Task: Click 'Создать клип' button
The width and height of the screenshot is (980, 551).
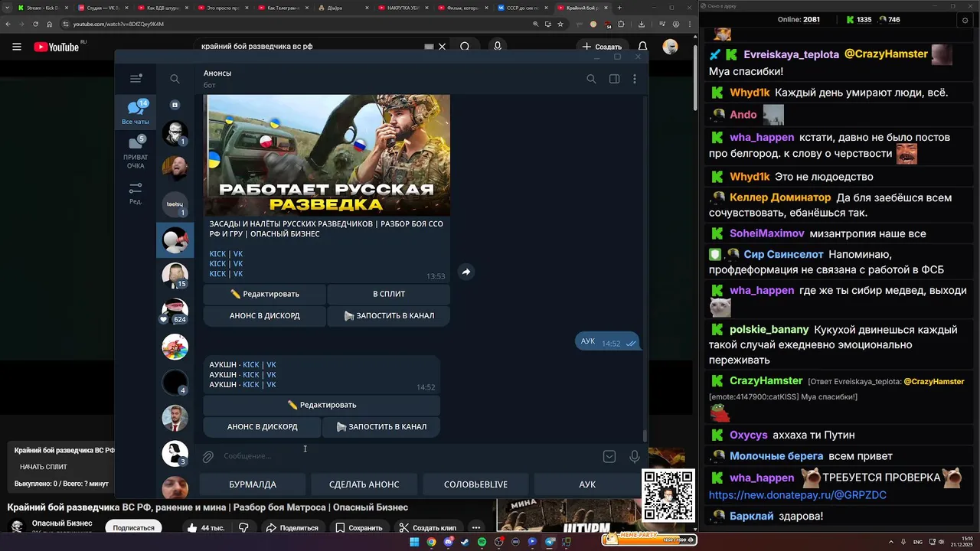Action: click(427, 527)
